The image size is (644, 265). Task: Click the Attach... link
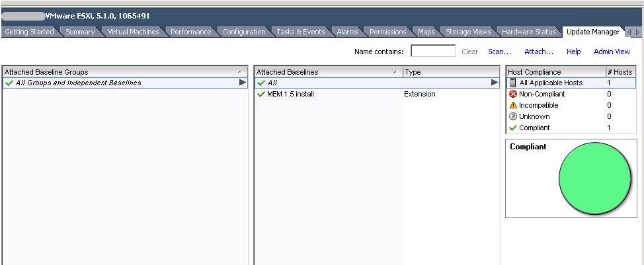tap(539, 52)
